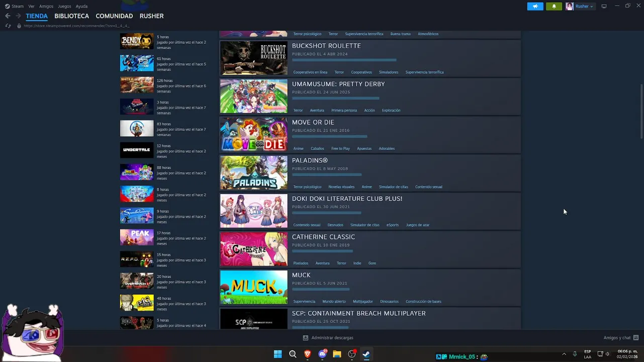Open Windows taskbar search
Image resolution: width=644 pixels, height=362 pixels.
(293, 354)
